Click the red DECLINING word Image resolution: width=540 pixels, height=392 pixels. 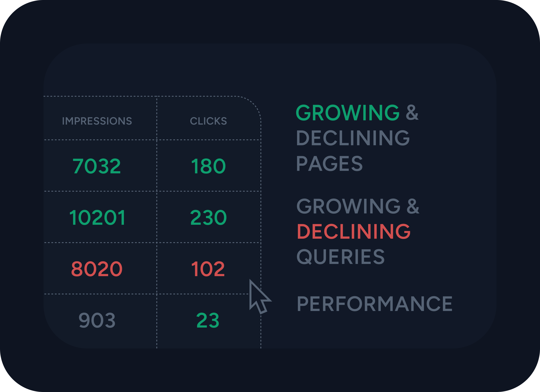click(x=354, y=231)
